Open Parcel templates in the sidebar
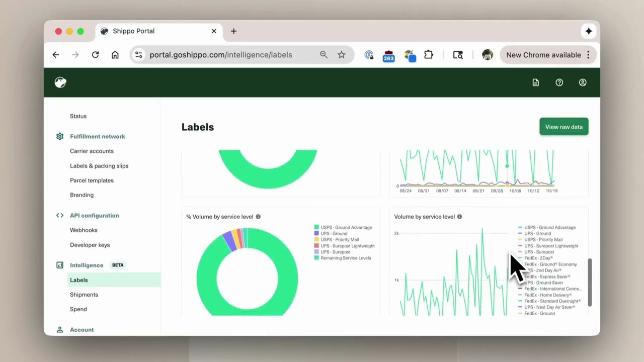Image resolution: width=644 pixels, height=362 pixels. [92, 180]
